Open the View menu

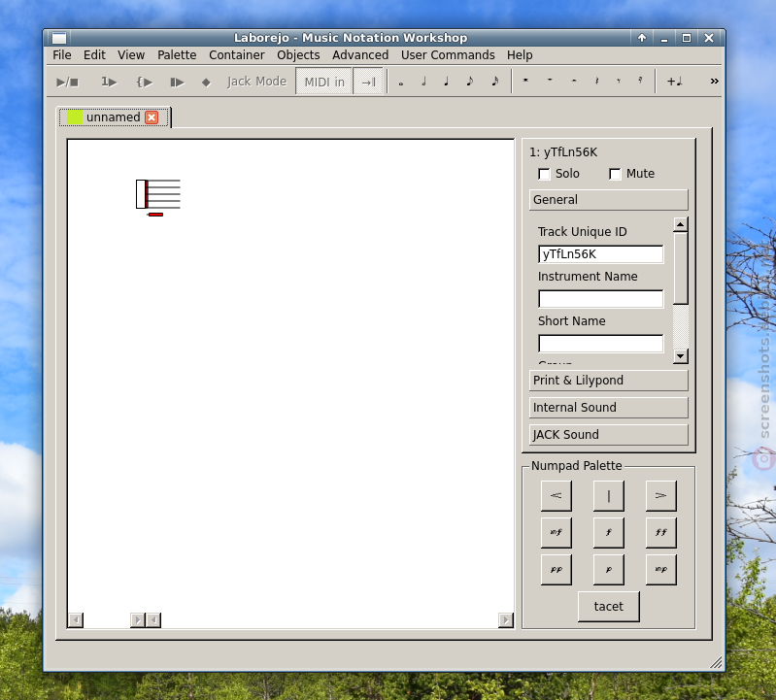(x=131, y=55)
